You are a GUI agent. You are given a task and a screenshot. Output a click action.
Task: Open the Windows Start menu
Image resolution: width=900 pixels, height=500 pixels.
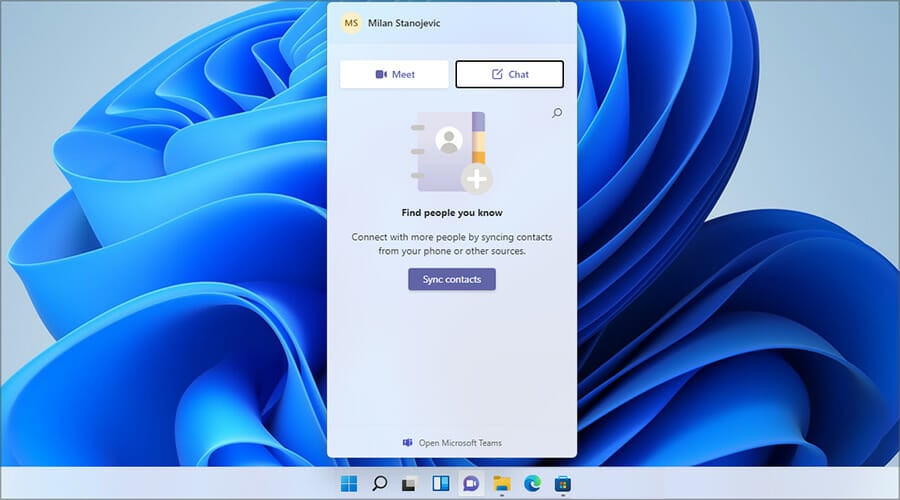pyautogui.click(x=348, y=484)
